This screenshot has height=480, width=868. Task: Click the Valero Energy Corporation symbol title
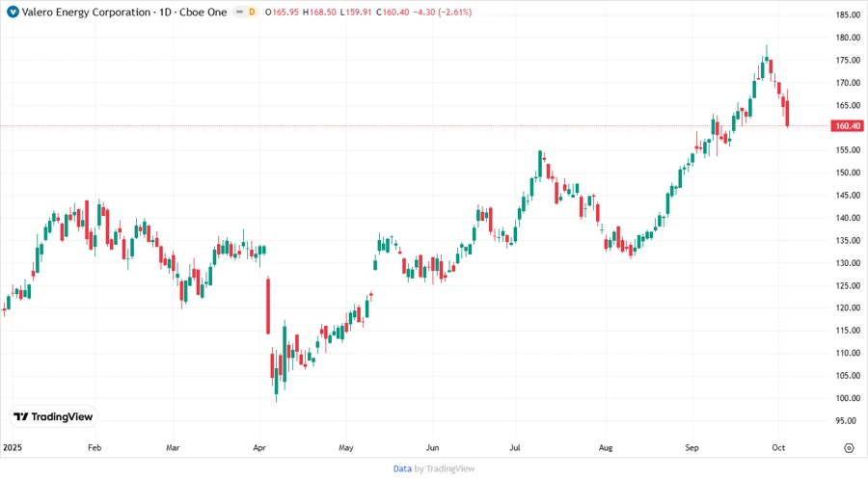(x=81, y=13)
